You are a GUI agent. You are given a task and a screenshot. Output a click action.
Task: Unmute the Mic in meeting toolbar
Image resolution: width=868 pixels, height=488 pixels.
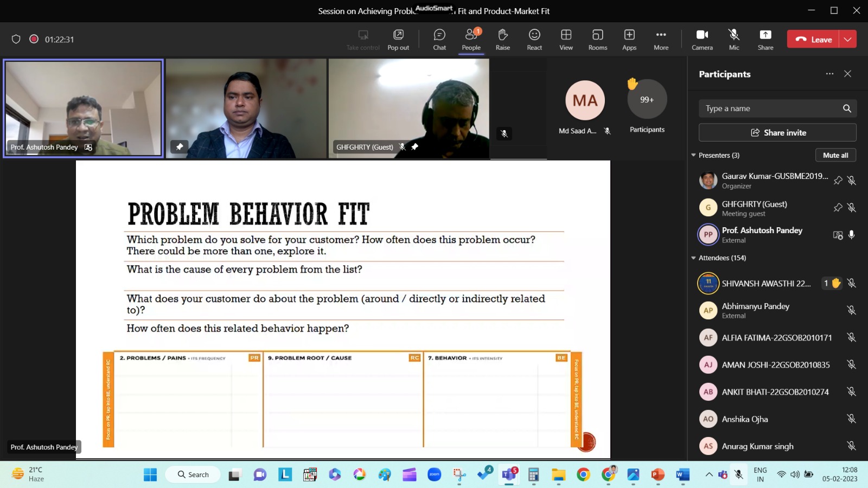coord(734,39)
